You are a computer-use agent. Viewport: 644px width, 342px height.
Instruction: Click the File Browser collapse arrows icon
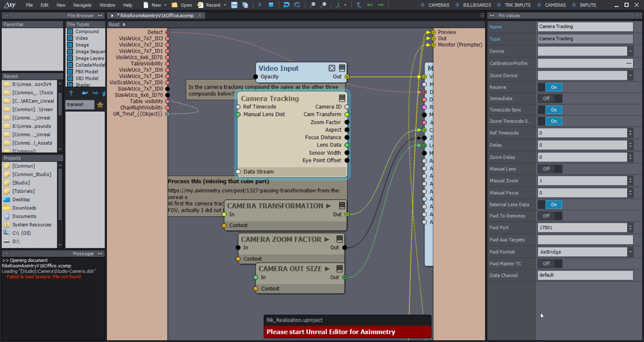(100, 15)
